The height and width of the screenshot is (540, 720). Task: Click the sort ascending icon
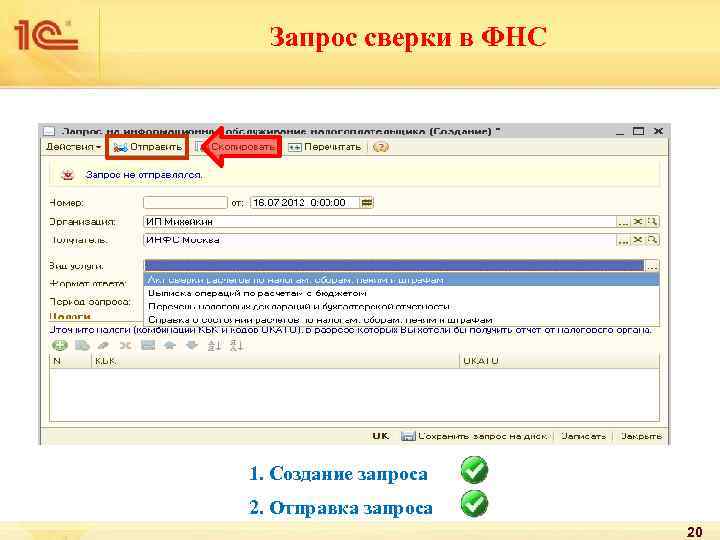click(214, 345)
